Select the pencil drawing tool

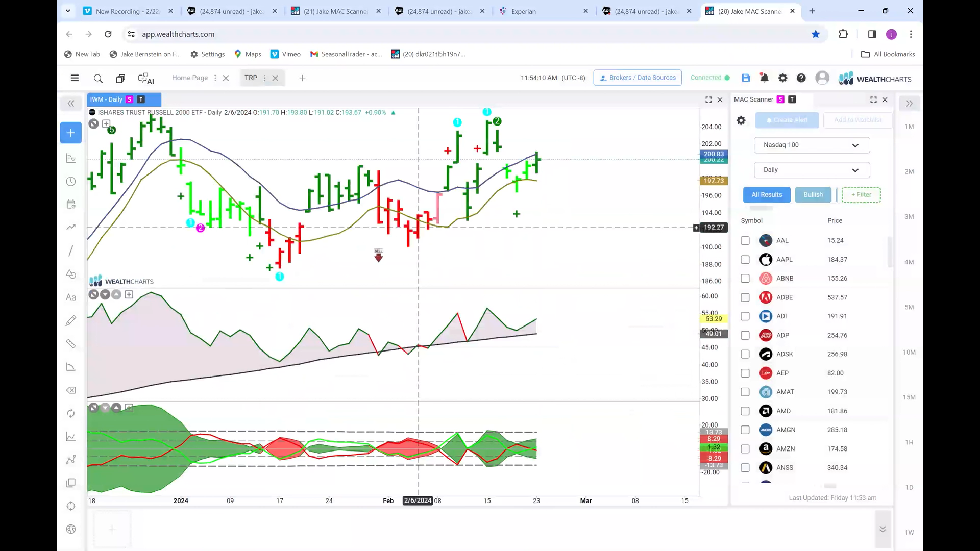click(x=71, y=320)
